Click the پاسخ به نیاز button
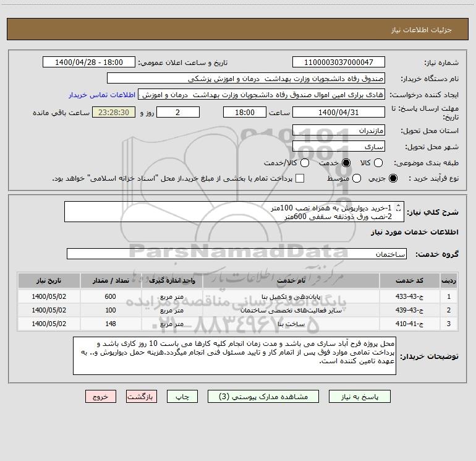The image size is (476, 461). tap(359, 397)
